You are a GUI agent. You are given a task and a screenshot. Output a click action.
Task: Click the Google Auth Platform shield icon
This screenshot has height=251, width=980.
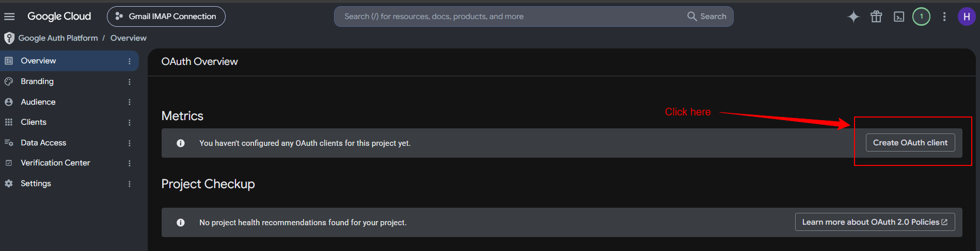tap(9, 38)
